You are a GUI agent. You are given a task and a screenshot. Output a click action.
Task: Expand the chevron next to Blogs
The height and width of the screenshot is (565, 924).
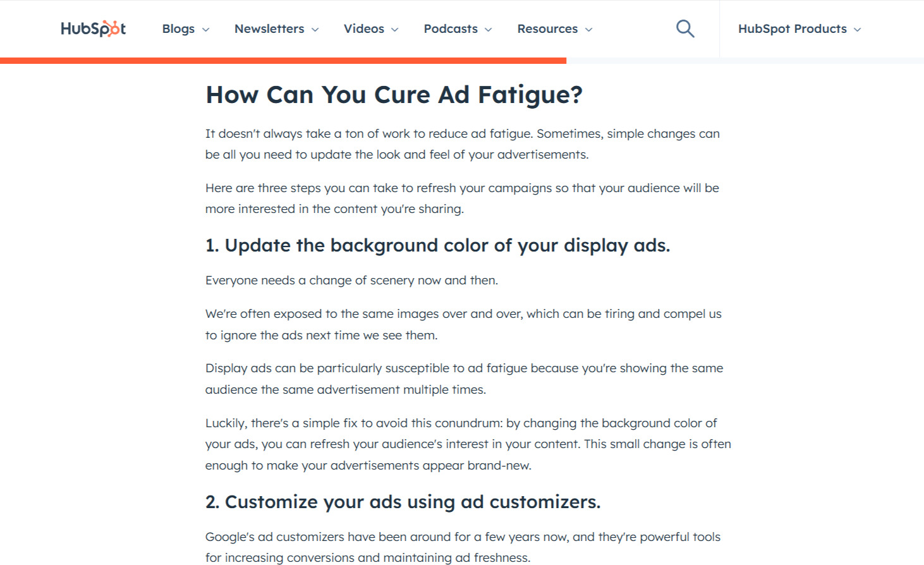pyautogui.click(x=205, y=30)
